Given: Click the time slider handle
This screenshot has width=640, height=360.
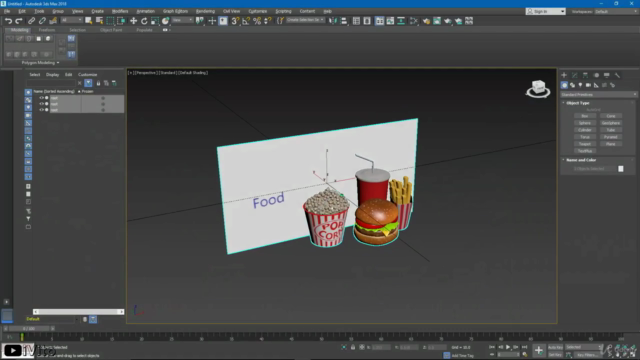Looking at the screenshot, I should click(29, 329).
